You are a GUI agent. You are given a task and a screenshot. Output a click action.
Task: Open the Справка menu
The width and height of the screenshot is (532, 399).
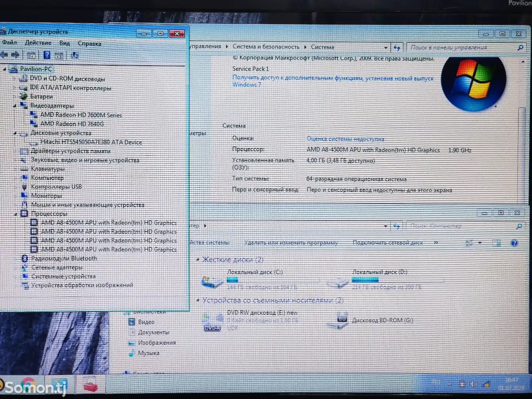(89, 44)
